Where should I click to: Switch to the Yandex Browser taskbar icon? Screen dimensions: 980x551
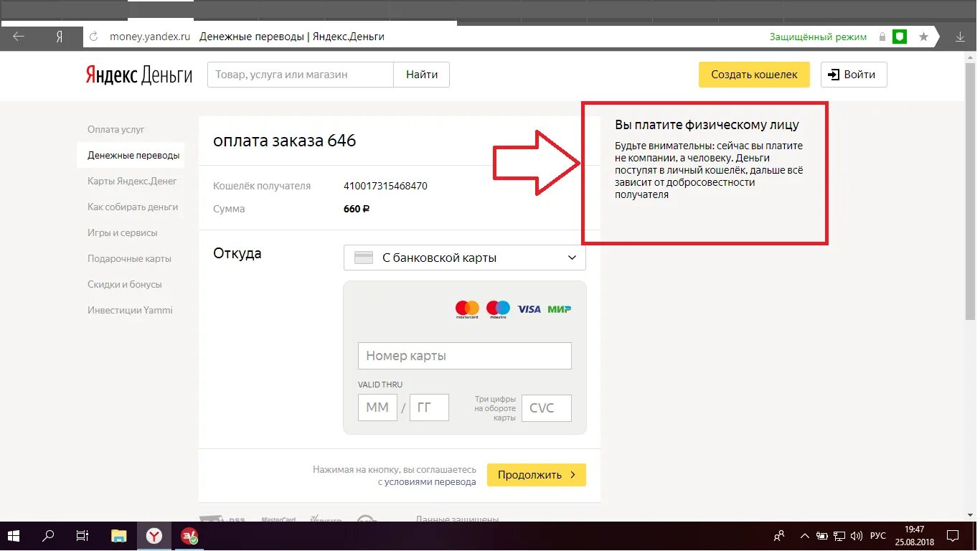point(154,536)
